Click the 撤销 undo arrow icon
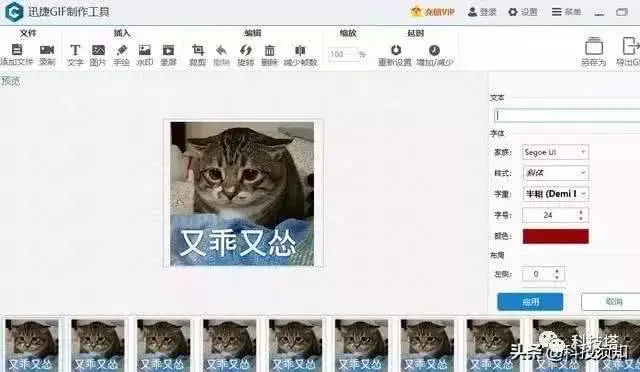The width and height of the screenshot is (640, 372). coord(221,50)
